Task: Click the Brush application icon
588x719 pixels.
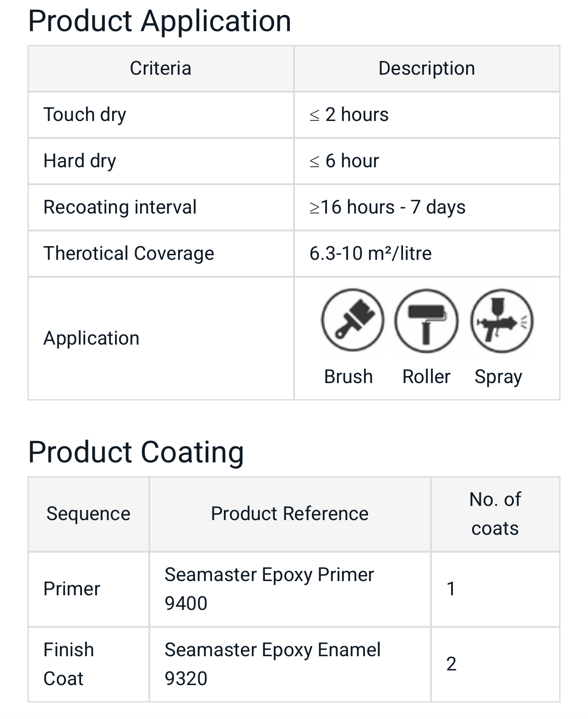Action: [352, 320]
